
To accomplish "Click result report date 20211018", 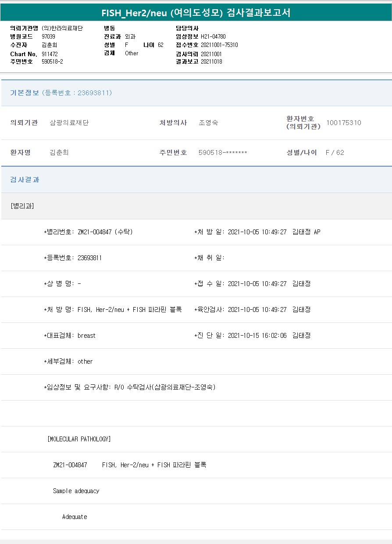I will click(211, 62).
